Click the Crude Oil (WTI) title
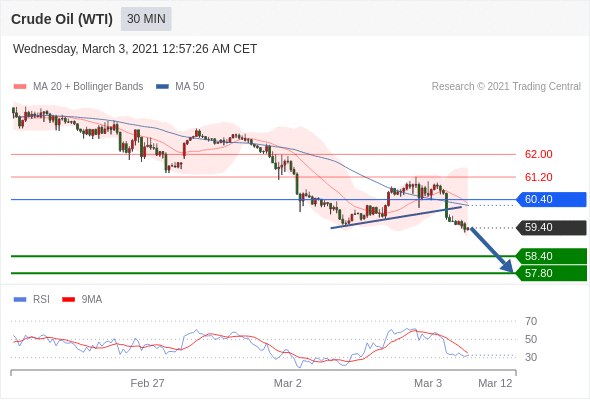The image size is (590, 400). 62,19
